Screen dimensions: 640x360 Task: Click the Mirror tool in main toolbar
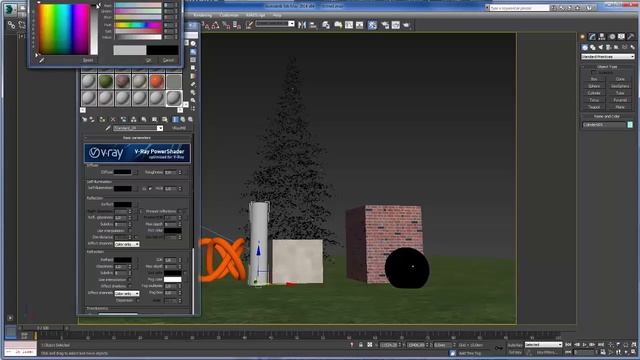[x=302, y=25]
